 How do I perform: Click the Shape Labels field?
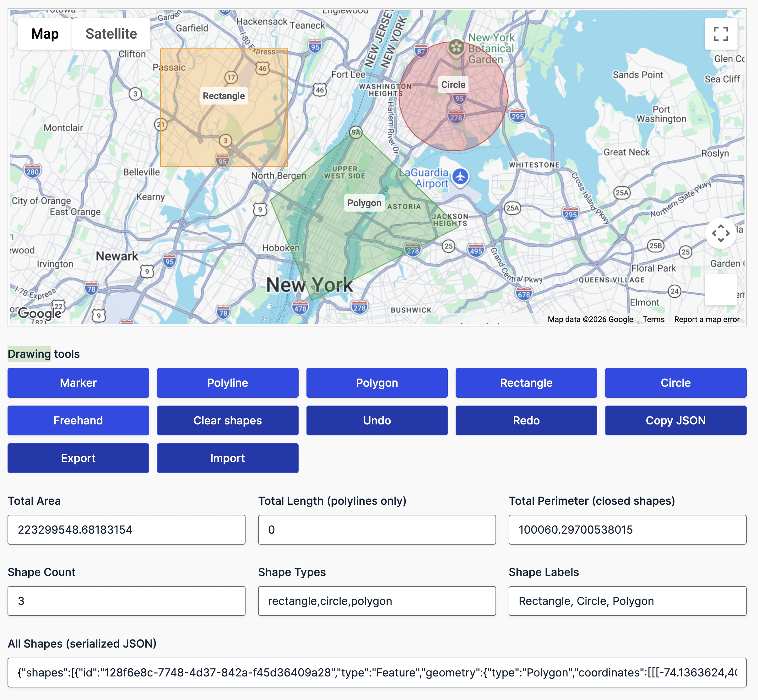(x=627, y=601)
